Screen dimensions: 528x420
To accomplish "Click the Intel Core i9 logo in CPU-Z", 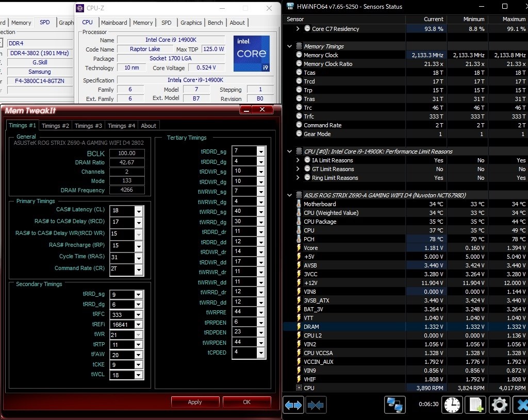I will 252,54.
